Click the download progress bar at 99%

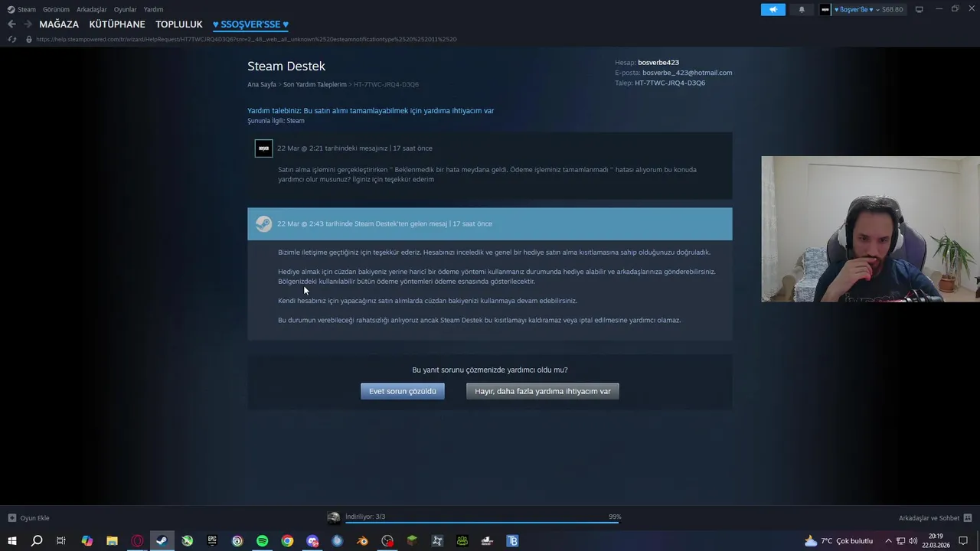483,523
